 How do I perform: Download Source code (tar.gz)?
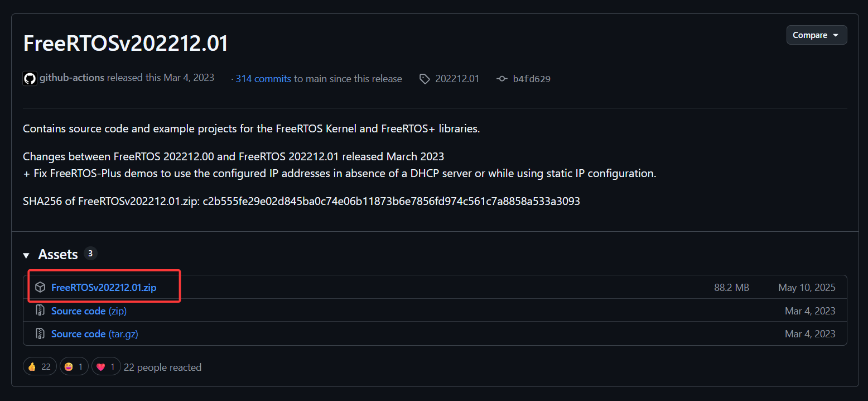click(x=95, y=333)
